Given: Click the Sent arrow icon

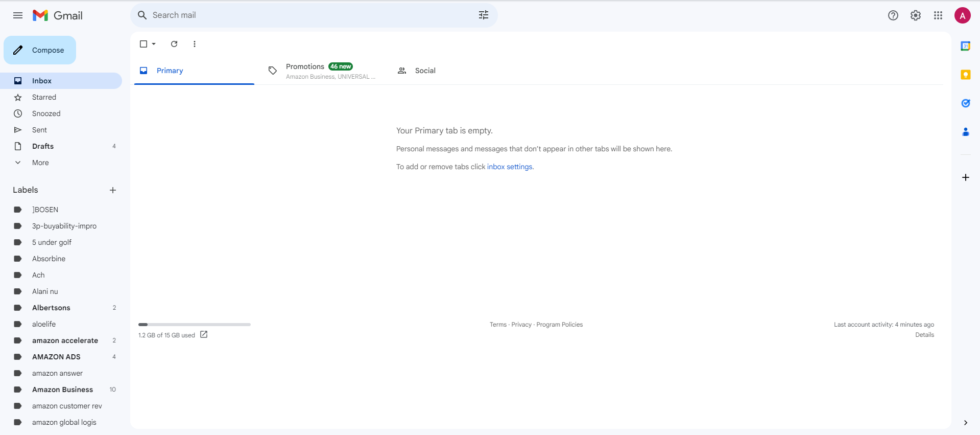Looking at the screenshot, I should 18,130.
